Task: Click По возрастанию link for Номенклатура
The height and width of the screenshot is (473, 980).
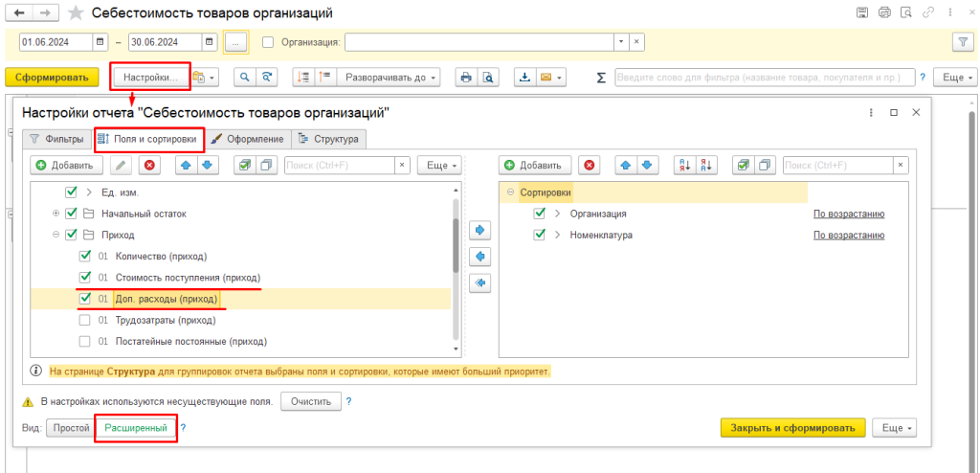Action: tap(848, 235)
